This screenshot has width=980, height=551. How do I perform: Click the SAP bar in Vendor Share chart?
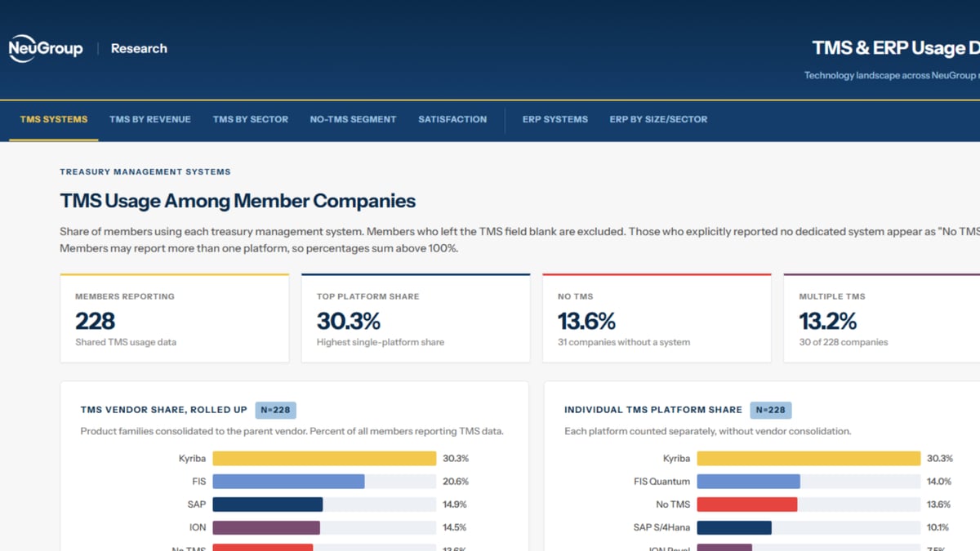[268, 504]
